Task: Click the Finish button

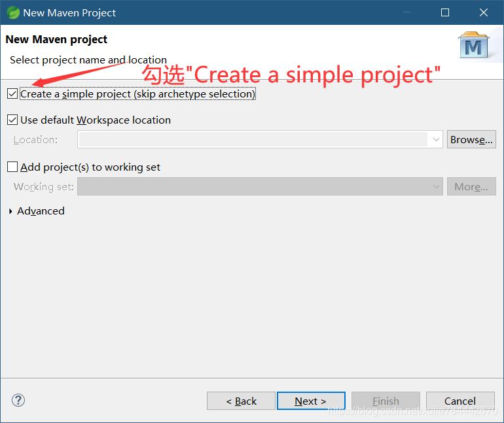Action: (x=386, y=401)
